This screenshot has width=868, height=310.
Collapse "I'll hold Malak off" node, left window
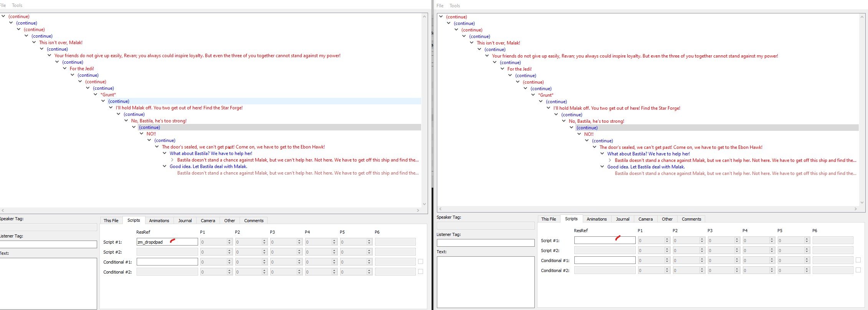[111, 108]
